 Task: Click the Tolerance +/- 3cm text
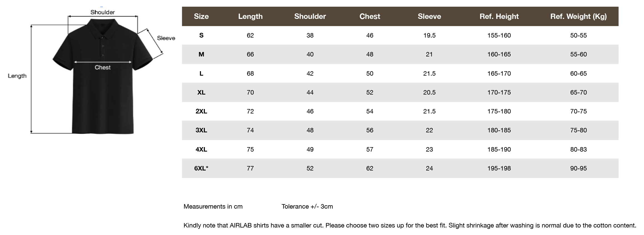pyautogui.click(x=307, y=206)
